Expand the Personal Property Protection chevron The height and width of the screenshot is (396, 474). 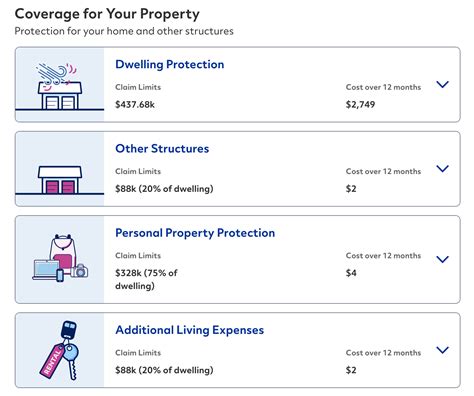(442, 259)
